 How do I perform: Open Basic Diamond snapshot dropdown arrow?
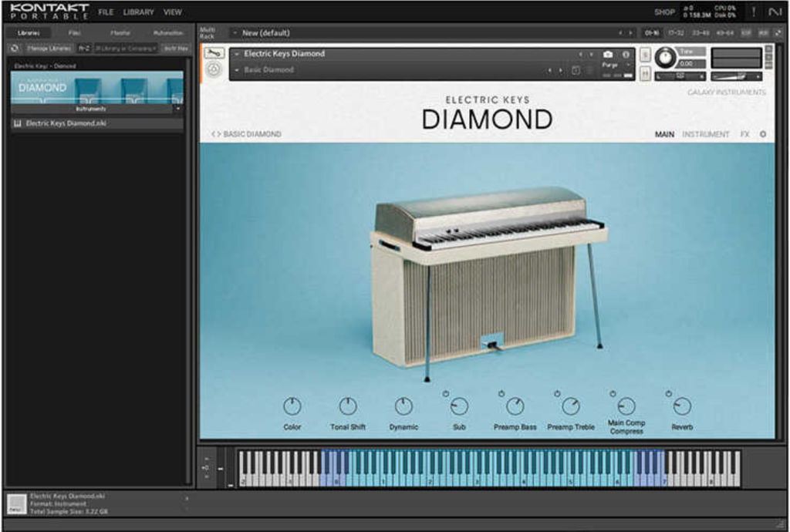(x=237, y=70)
